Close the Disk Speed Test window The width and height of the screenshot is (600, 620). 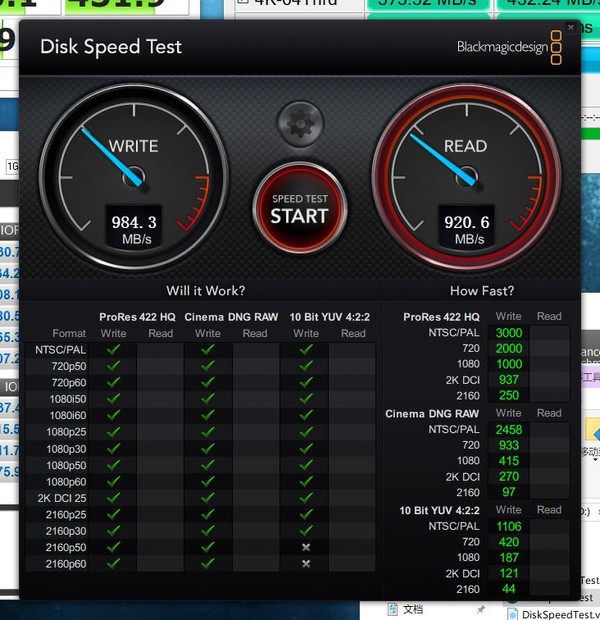pos(570,27)
